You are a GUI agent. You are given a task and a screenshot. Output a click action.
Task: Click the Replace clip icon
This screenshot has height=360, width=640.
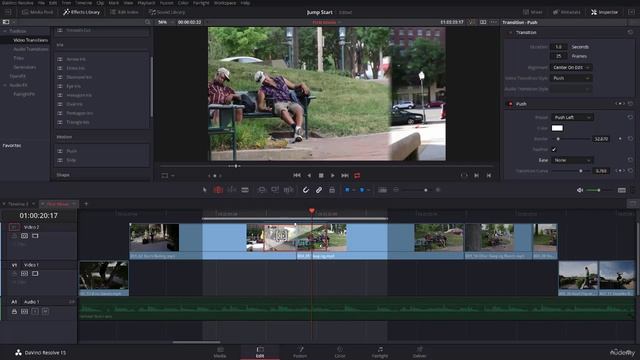[289, 190]
